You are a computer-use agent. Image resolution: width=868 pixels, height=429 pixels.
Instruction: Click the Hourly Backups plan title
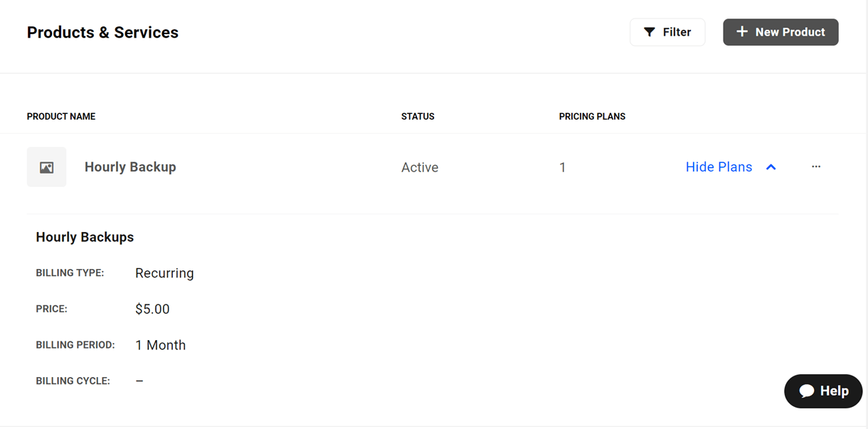tap(85, 238)
